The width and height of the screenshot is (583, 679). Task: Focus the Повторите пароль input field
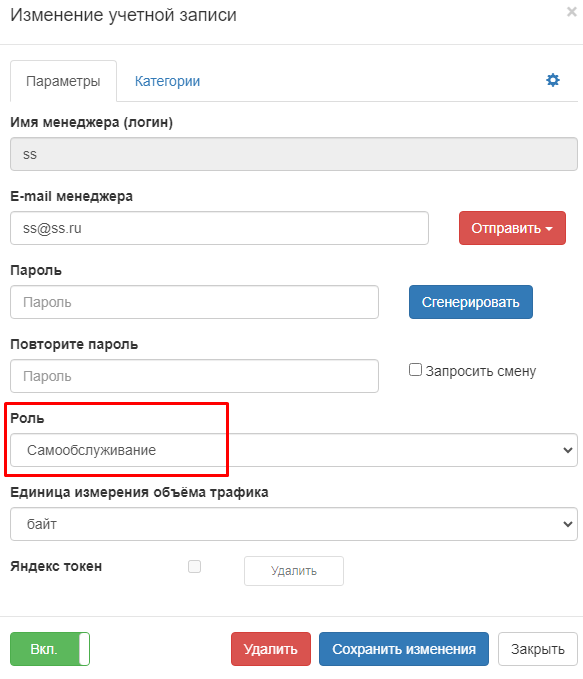[194, 376]
